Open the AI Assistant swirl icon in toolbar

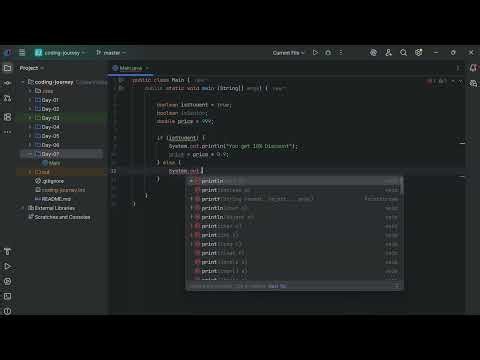coord(373,52)
